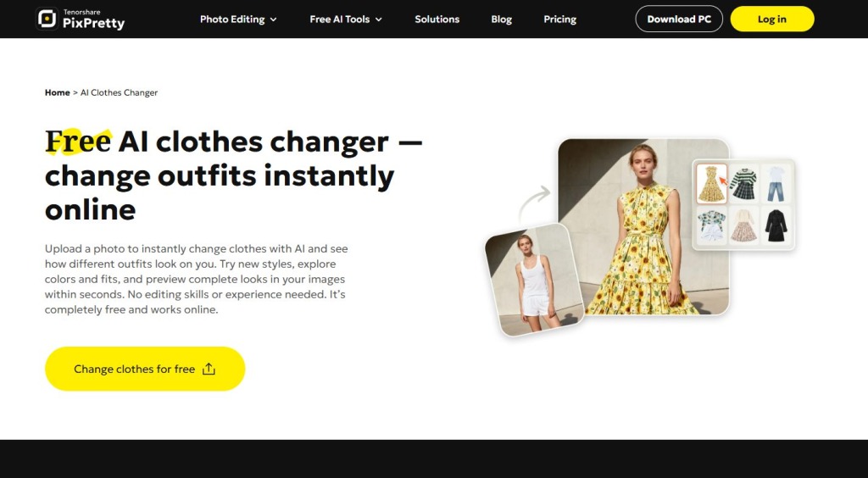Image resolution: width=868 pixels, height=478 pixels.
Task: Open the Pricing page
Action: [559, 19]
